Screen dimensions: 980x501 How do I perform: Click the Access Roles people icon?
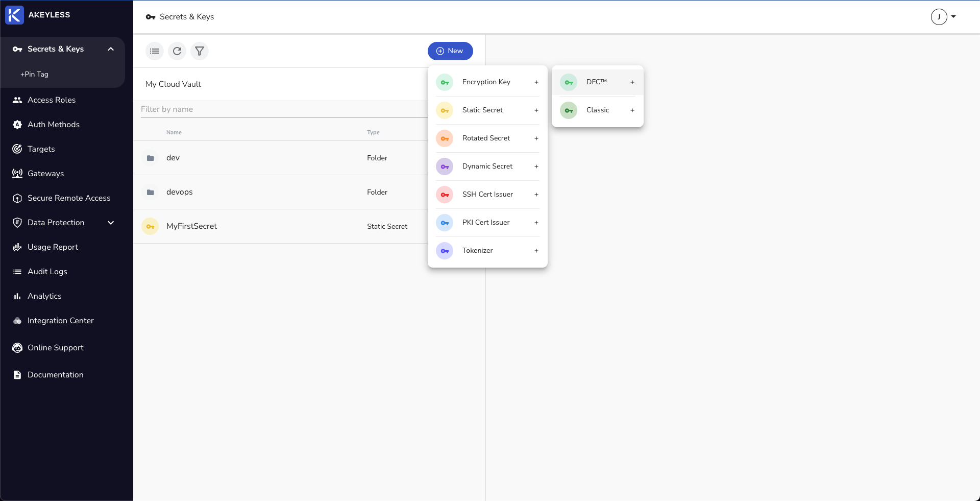point(17,100)
